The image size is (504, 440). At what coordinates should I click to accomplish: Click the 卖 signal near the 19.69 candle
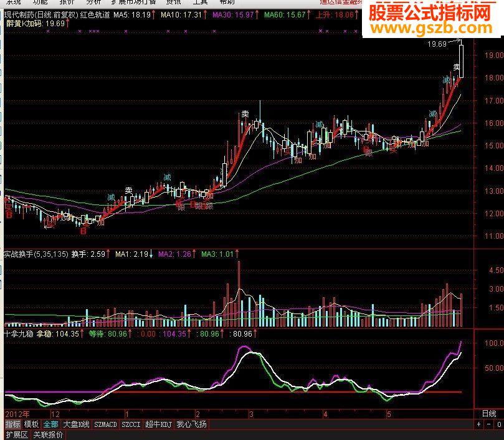[x=457, y=67]
